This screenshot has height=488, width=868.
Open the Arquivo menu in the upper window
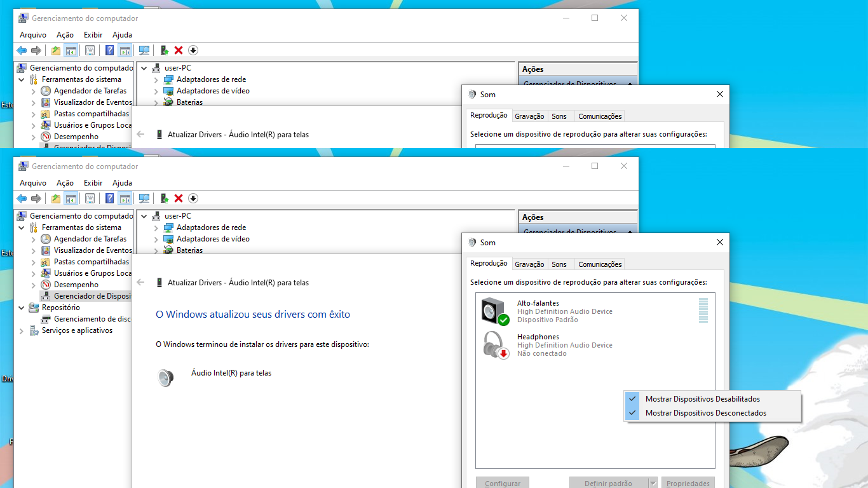coord(33,35)
